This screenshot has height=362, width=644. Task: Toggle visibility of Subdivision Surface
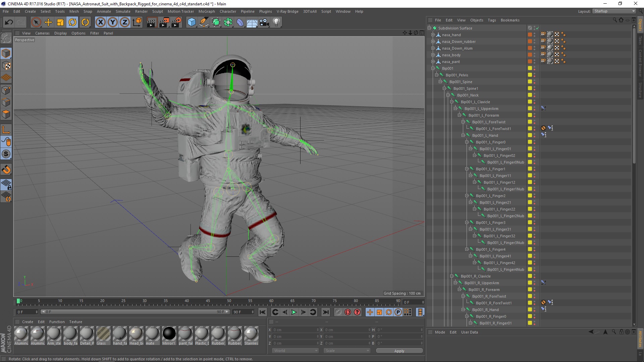535,28
